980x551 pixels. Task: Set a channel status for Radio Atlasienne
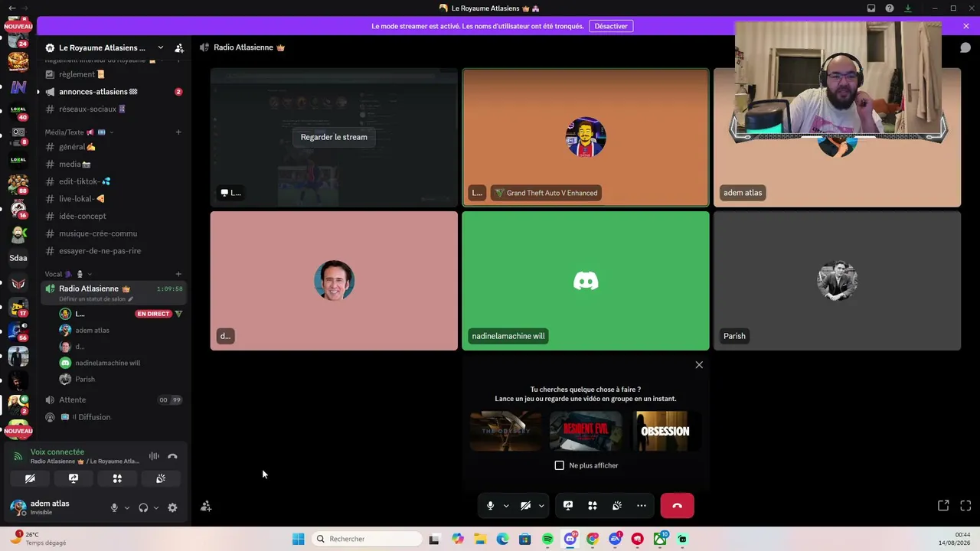96,299
